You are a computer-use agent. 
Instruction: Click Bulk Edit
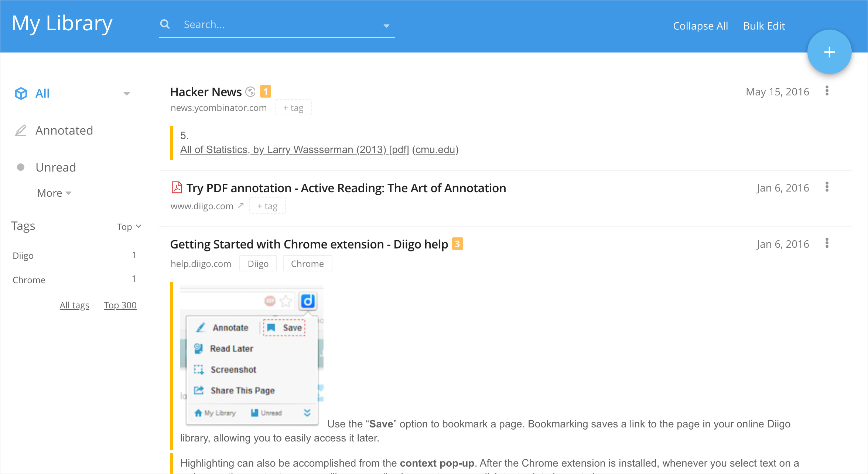[x=764, y=26]
